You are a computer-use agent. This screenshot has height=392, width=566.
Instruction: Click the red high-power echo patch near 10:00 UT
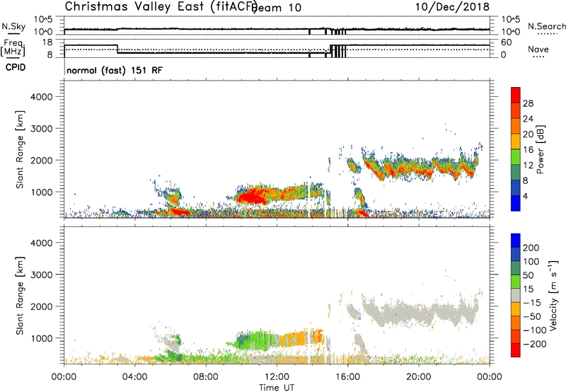[253, 197]
